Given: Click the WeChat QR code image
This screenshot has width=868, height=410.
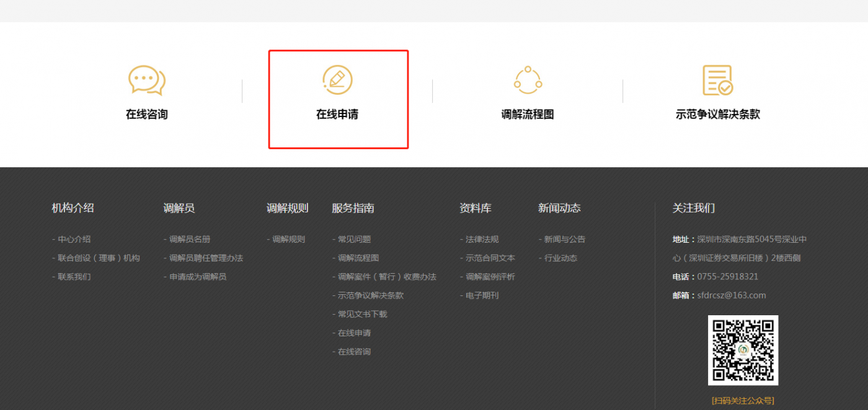Looking at the screenshot, I should coord(743,350).
